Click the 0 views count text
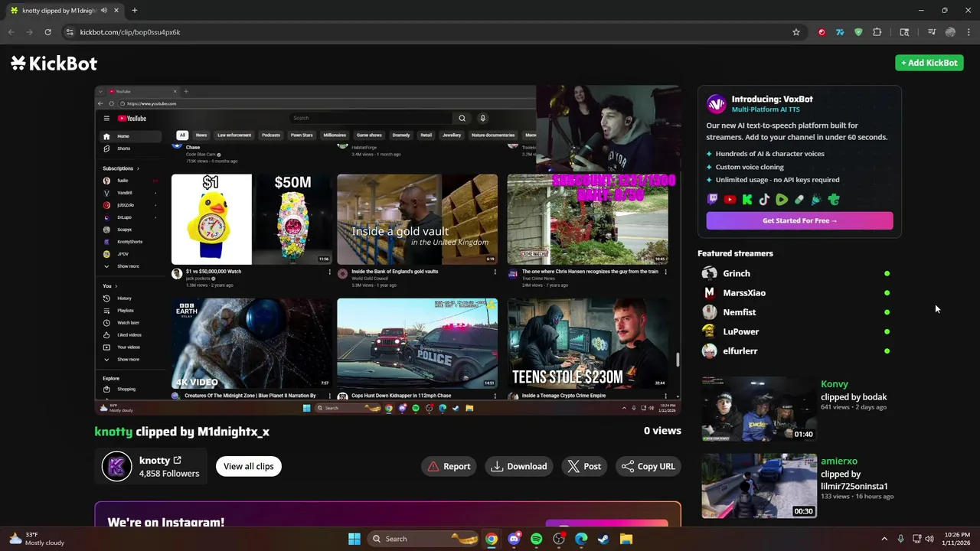This screenshot has height=551, width=980. [662, 431]
